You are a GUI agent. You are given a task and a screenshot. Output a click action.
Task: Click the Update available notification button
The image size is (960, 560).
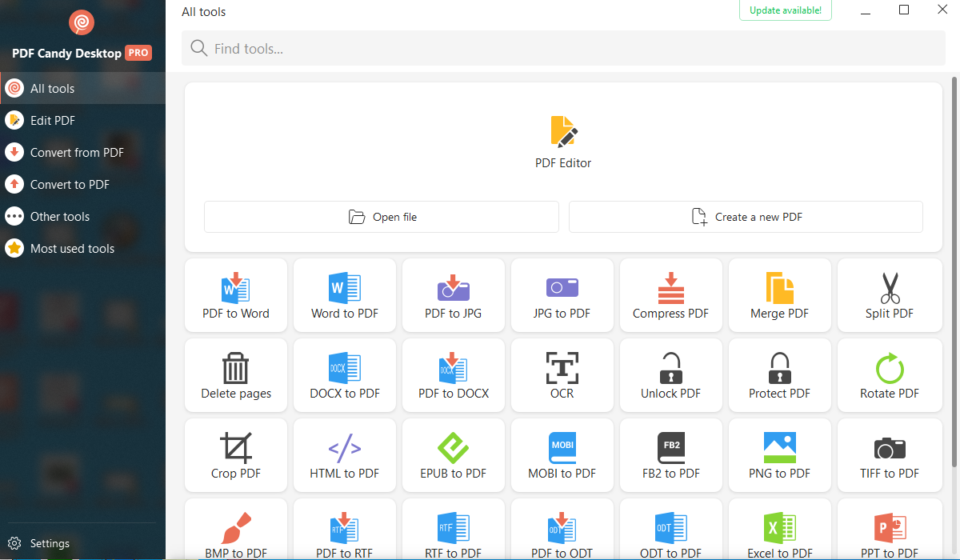click(785, 10)
